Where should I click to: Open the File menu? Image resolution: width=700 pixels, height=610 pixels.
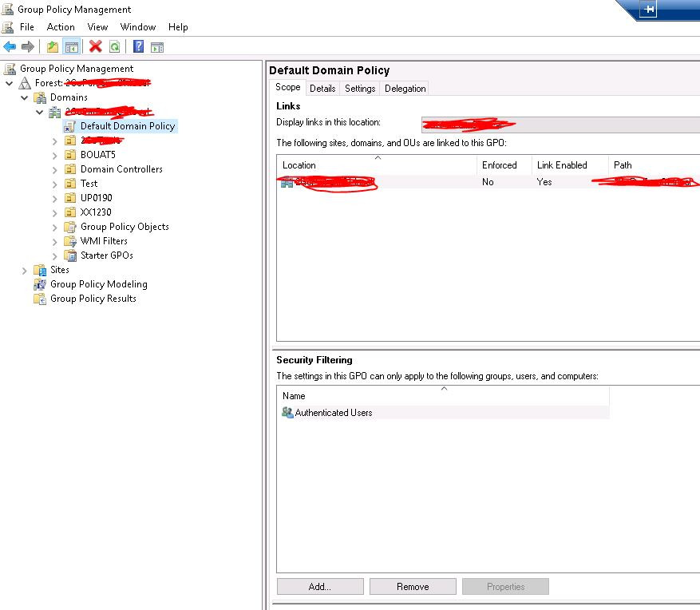(27, 27)
